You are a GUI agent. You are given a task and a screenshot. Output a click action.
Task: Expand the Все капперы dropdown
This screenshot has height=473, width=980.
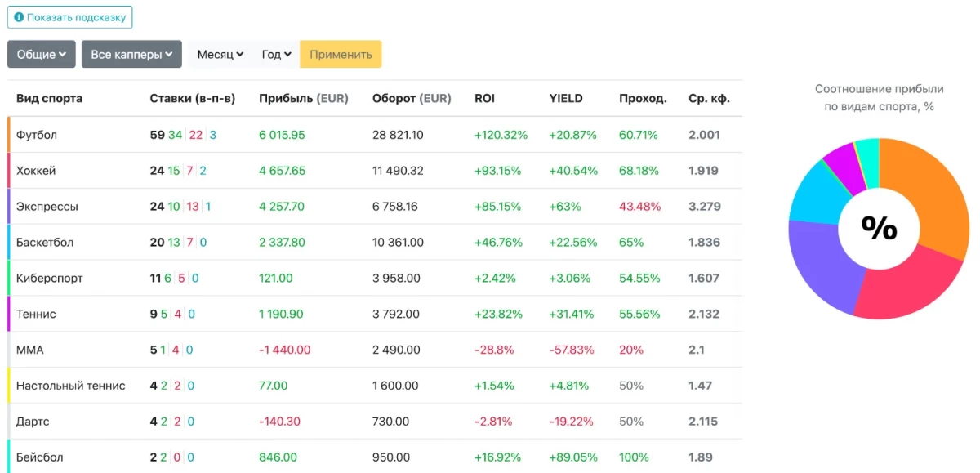pyautogui.click(x=131, y=55)
